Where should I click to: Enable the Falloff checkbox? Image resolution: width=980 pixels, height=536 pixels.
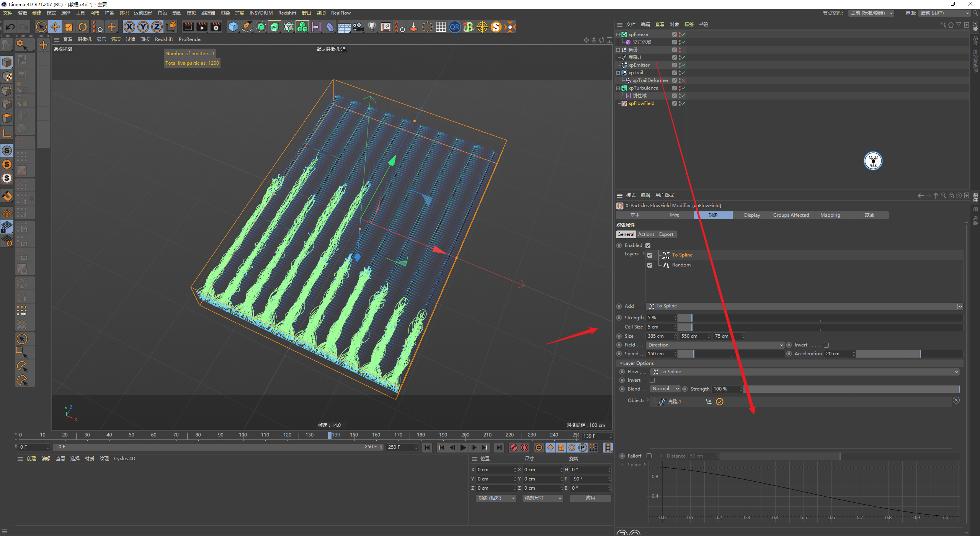click(649, 456)
